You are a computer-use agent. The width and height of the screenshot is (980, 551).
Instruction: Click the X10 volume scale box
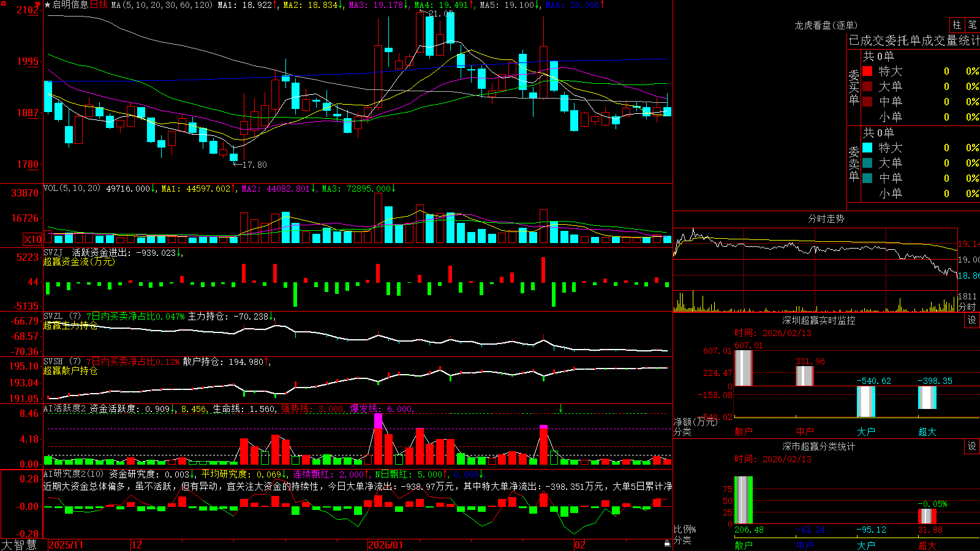coord(32,239)
